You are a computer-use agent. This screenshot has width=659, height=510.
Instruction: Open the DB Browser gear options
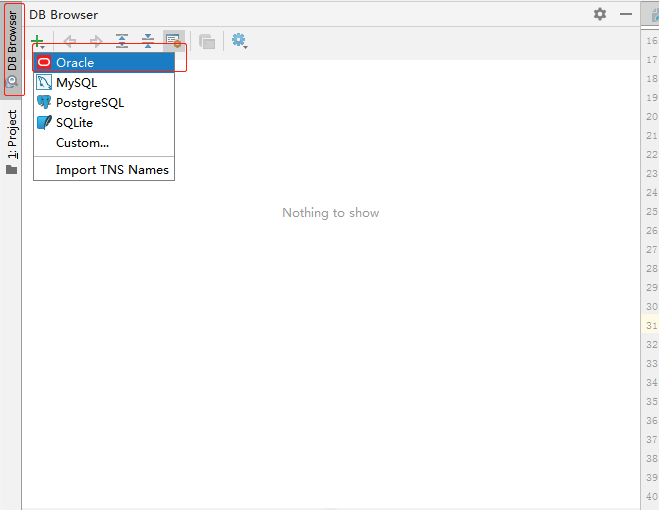click(600, 14)
